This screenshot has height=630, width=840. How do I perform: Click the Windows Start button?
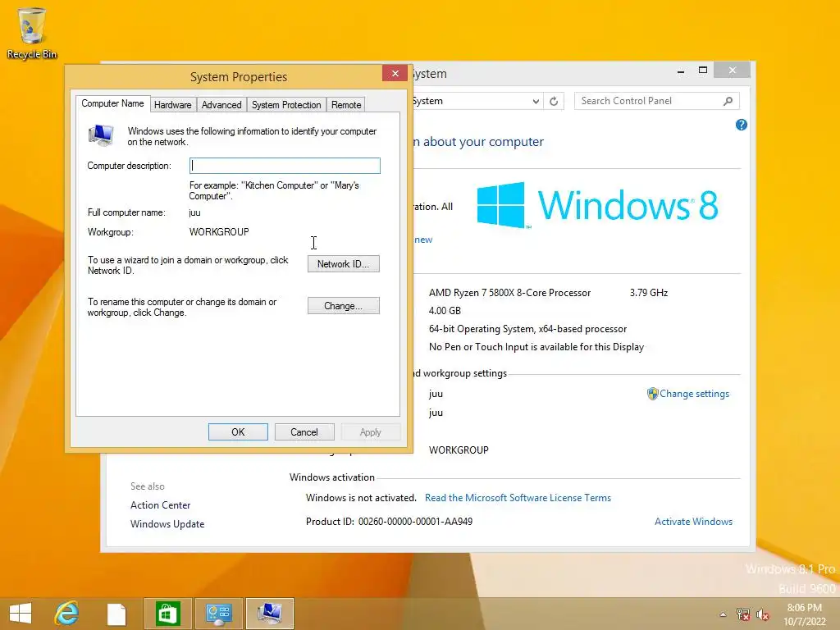[21, 614]
